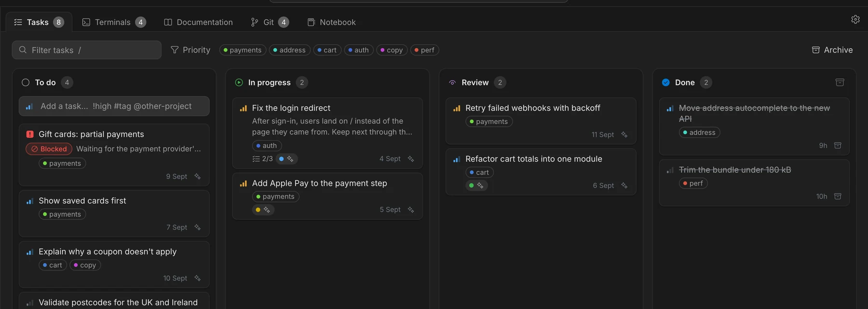The width and height of the screenshot is (868, 309).
Task: Open 'Add Apple Pay to the payment step' task
Action: tap(319, 184)
